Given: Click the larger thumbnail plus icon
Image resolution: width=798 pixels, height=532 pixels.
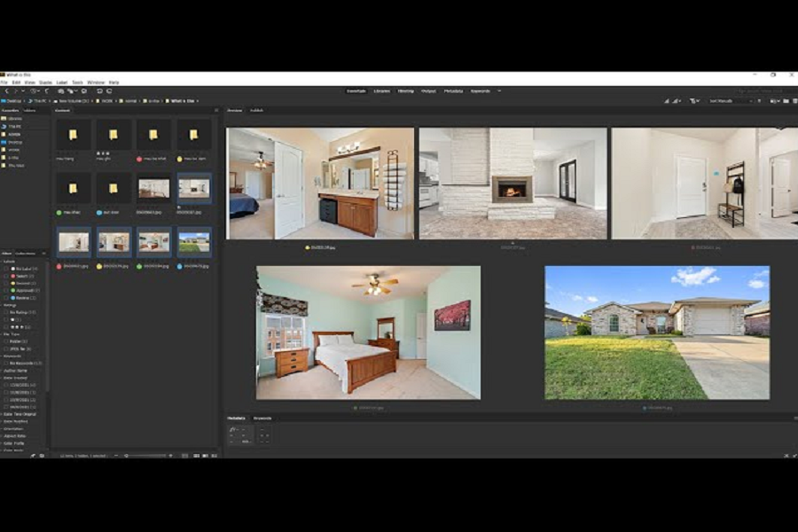Looking at the screenshot, I should [x=170, y=456].
